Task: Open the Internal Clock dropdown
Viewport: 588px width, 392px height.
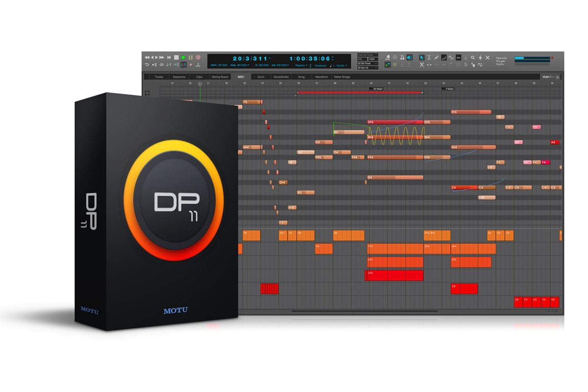Action: point(367,55)
